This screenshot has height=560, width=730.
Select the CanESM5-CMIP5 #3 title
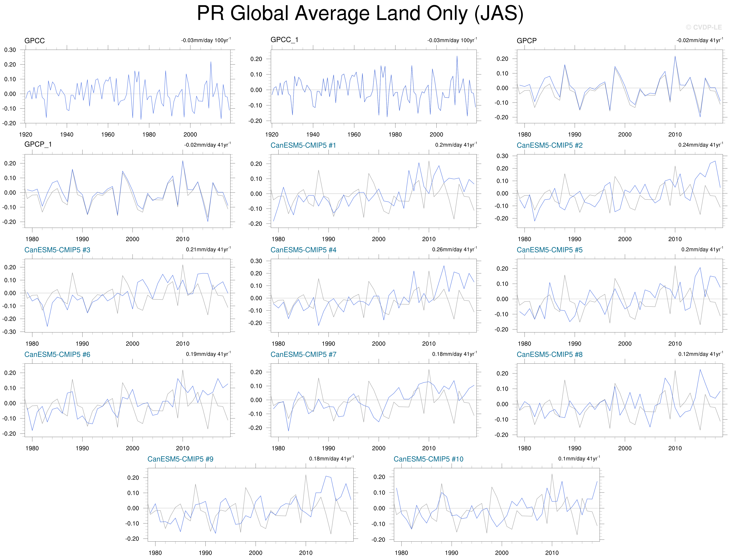pos(57,250)
